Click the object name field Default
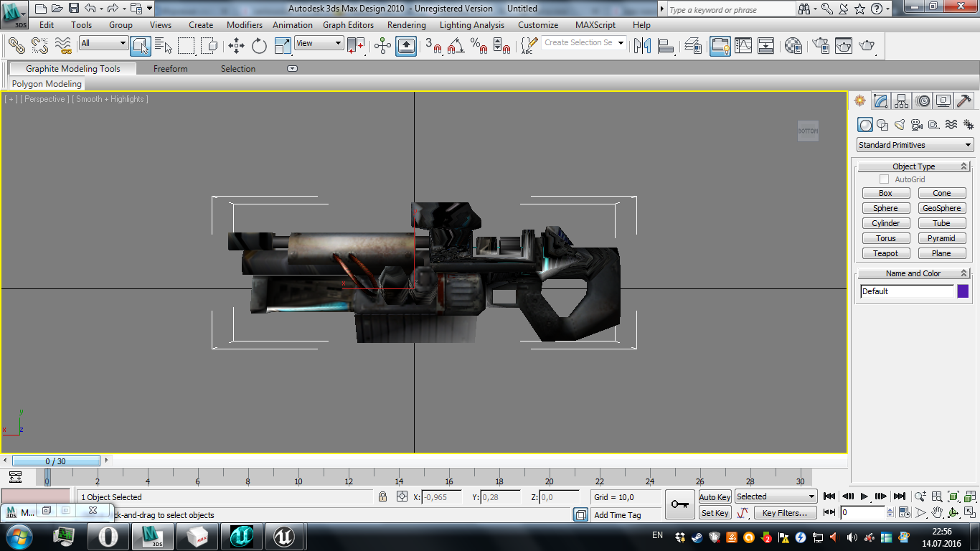The width and height of the screenshot is (980, 551). [x=907, y=291]
